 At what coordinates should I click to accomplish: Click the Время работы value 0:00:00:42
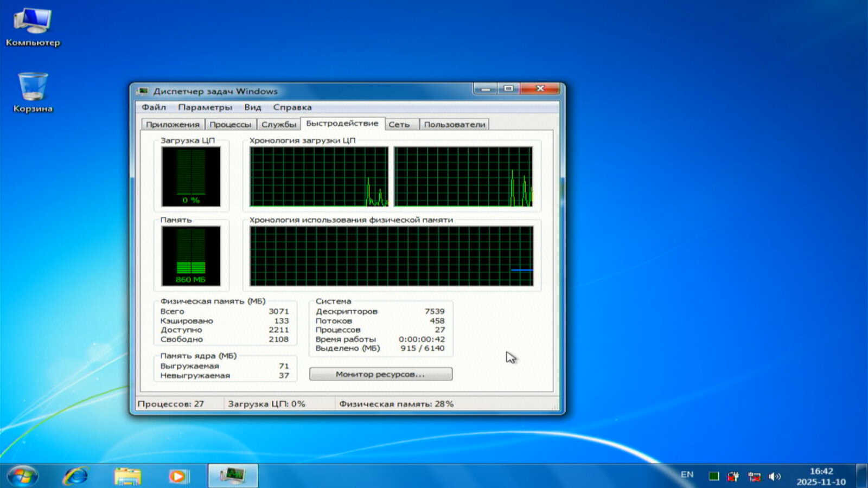[422, 339]
